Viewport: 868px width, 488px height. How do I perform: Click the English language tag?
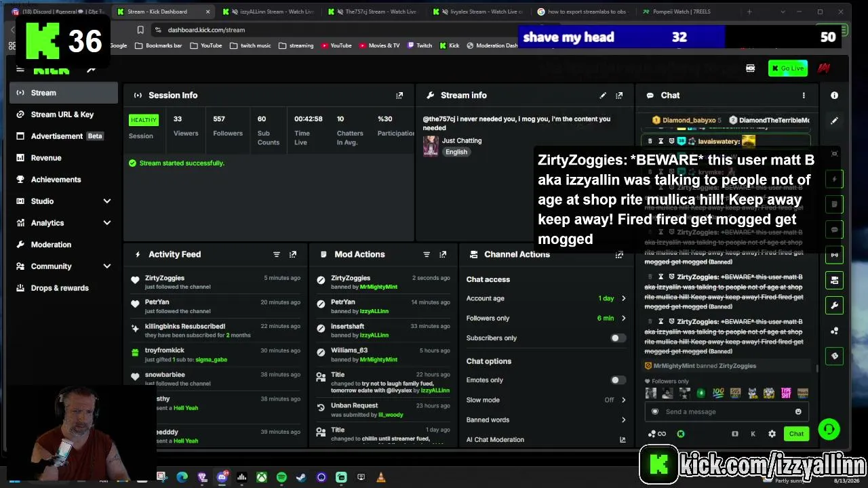point(456,152)
